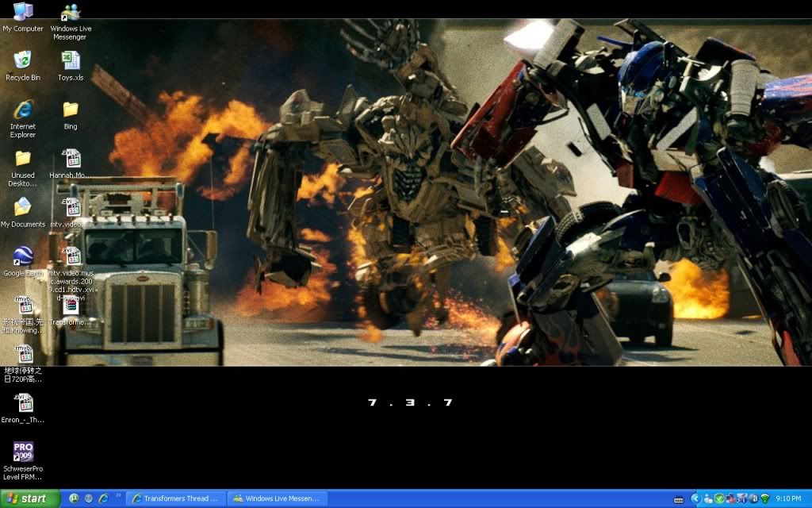Screen dimensions: 812x508
Task: Open the My Computer desktop icon
Action: pyautogui.click(x=23, y=12)
